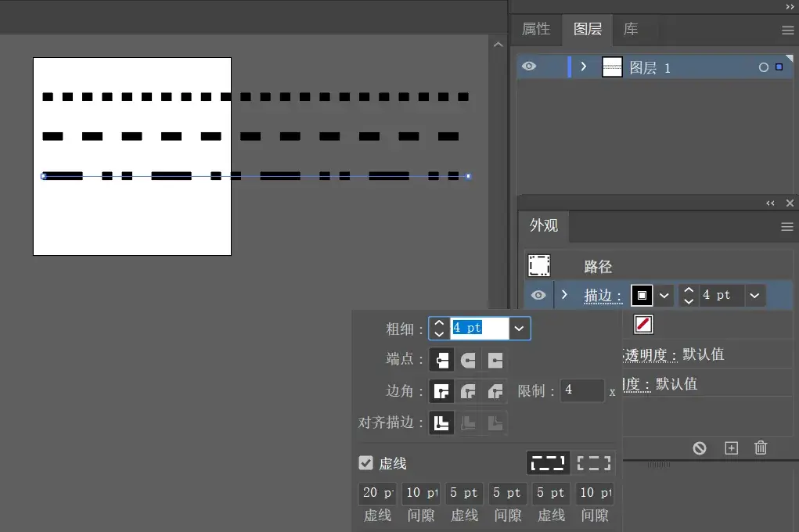This screenshot has height=532, width=799.
Task: Duplicate selected item in Appearance panel
Action: (x=731, y=448)
